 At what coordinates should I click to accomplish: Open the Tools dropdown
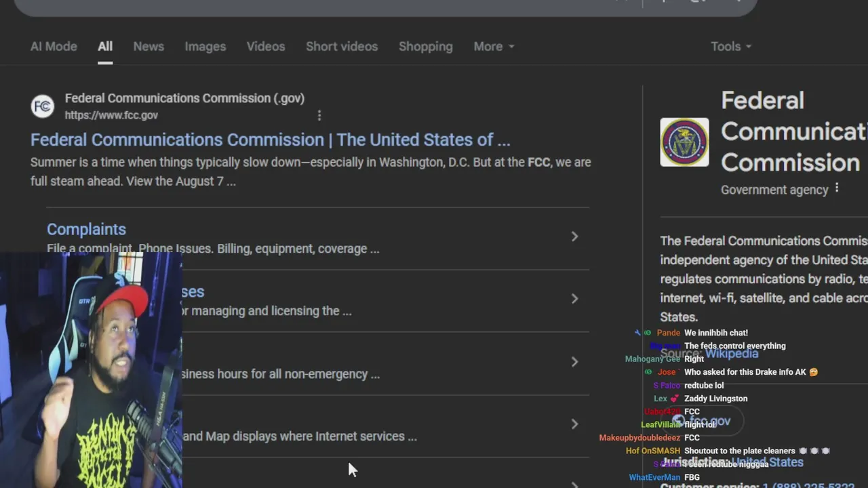pyautogui.click(x=731, y=46)
